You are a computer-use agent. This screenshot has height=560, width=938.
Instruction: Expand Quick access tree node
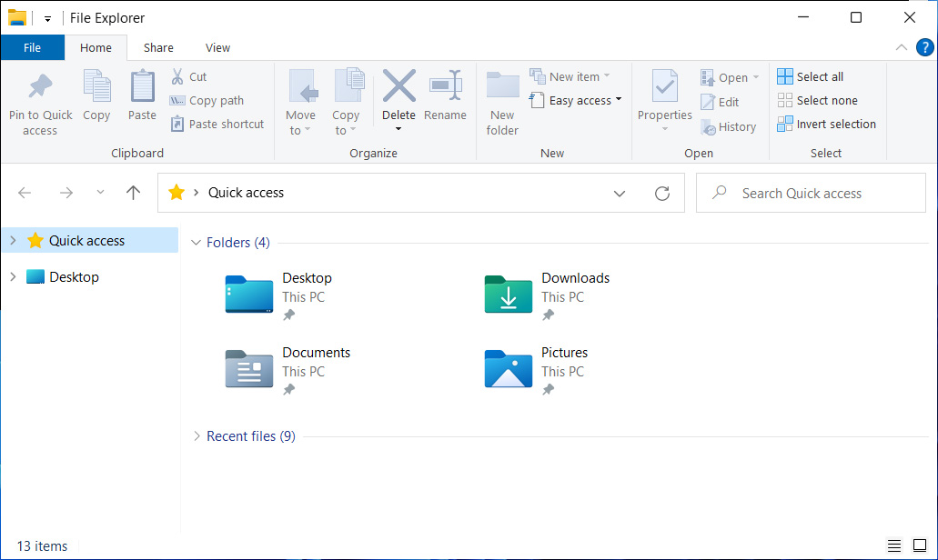click(13, 240)
